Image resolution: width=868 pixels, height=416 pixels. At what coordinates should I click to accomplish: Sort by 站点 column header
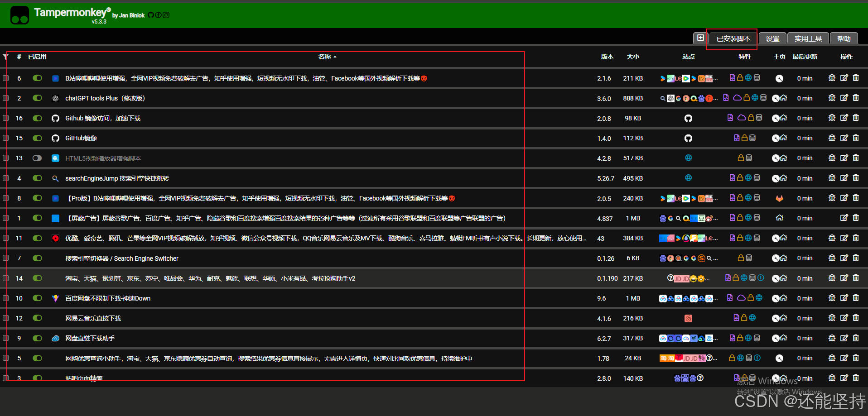(x=688, y=57)
